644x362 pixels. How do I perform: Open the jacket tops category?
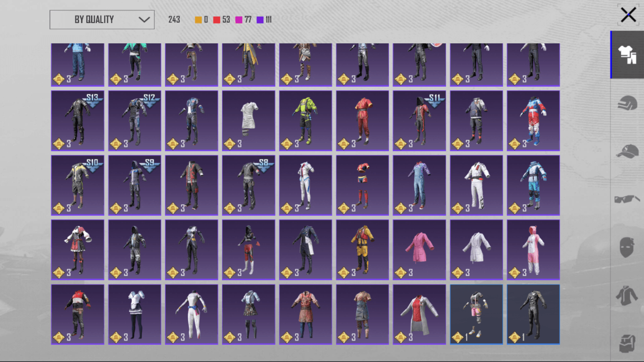point(627,295)
